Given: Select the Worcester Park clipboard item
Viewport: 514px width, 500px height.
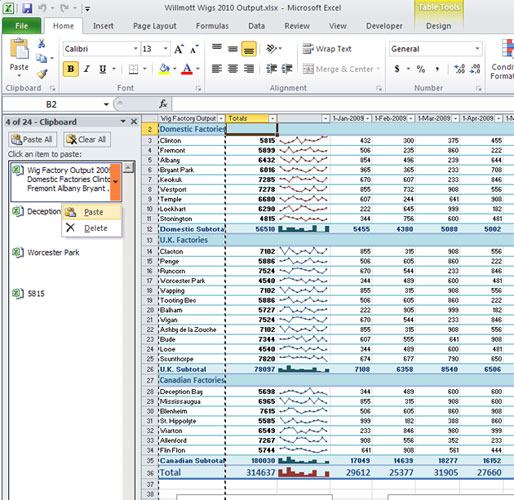Looking at the screenshot, I should point(53,253).
